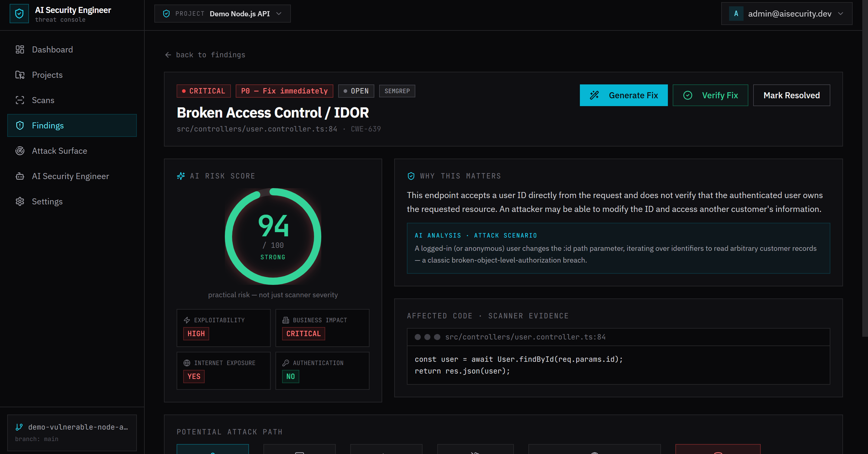Click the page vertical scrollbar
Screen dimensions: 868x454
(865, 169)
